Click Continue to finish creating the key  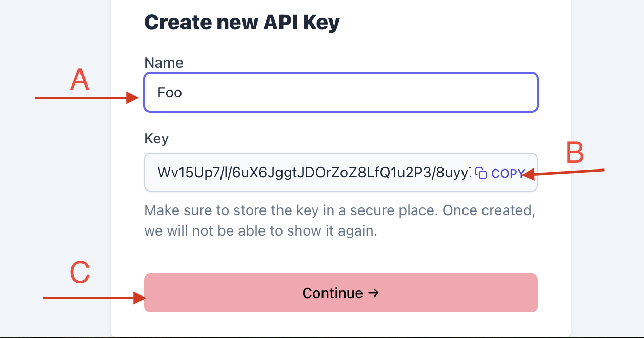coord(340,293)
